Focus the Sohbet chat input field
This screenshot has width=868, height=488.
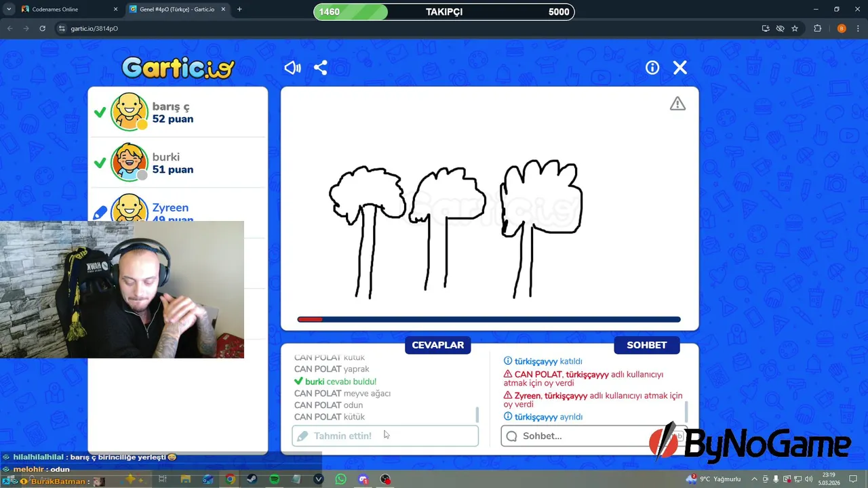594,436
